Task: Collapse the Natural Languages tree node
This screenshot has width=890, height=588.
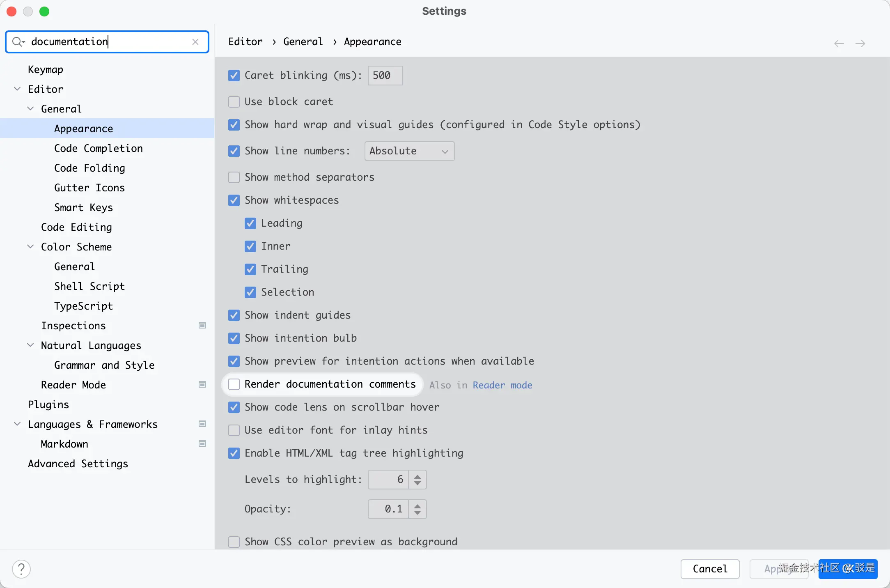Action: pyautogui.click(x=30, y=345)
